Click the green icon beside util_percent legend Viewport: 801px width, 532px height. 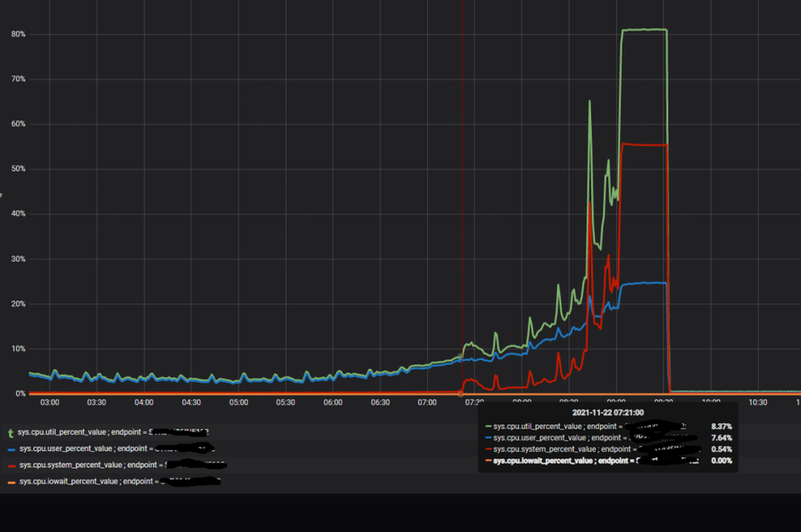tap(11, 433)
